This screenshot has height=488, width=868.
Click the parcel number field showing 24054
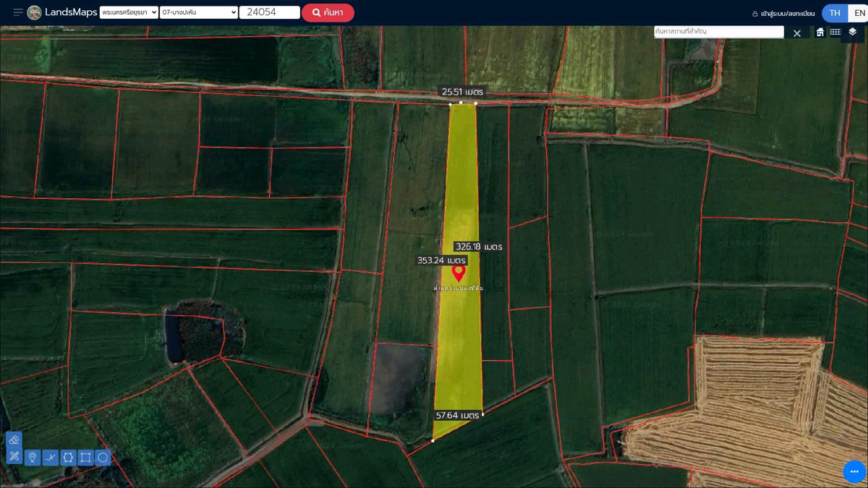[269, 12]
